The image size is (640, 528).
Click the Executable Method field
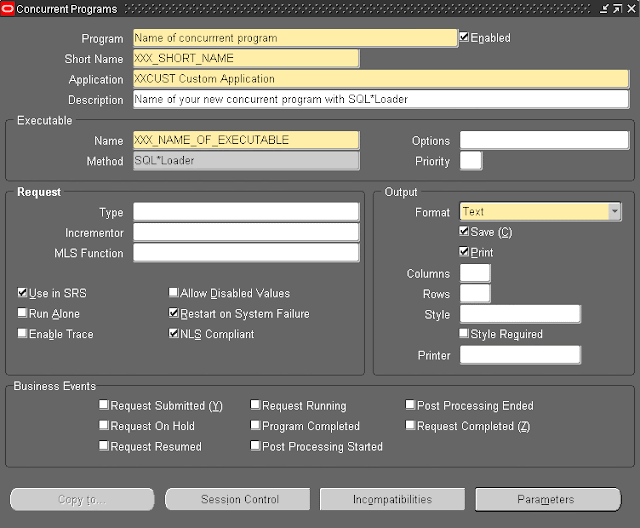[246, 160]
